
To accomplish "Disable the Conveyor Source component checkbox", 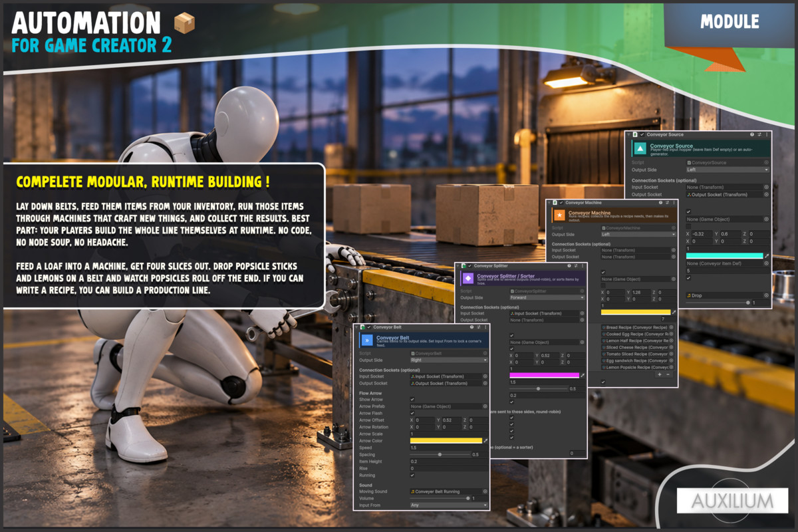I will (x=642, y=134).
